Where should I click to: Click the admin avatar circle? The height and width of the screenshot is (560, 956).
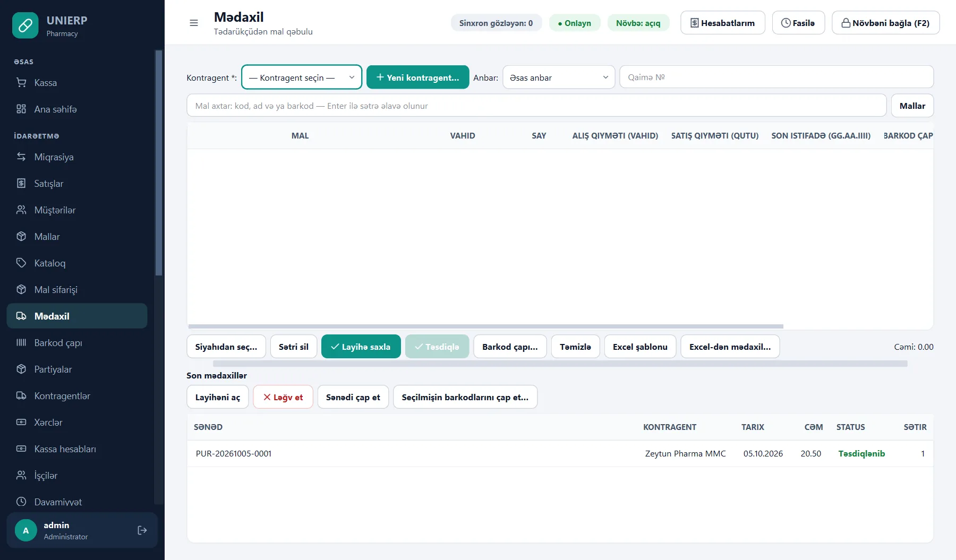[x=25, y=530]
